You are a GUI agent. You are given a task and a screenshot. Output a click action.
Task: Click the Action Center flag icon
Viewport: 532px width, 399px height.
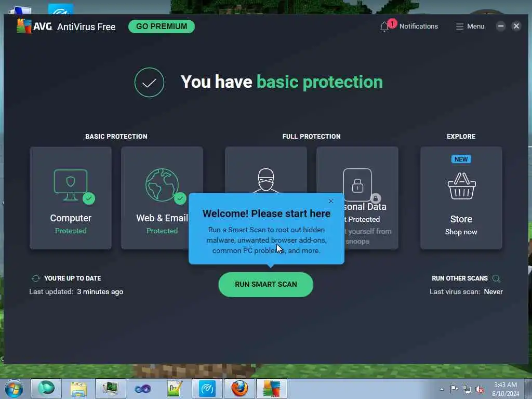tap(454, 389)
